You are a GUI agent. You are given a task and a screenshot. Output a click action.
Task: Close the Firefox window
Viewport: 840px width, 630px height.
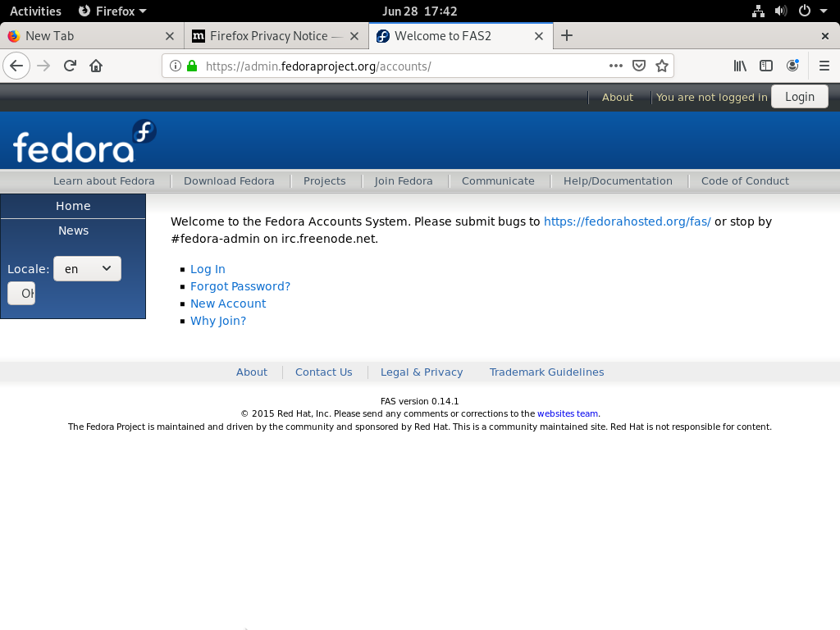coord(825,36)
